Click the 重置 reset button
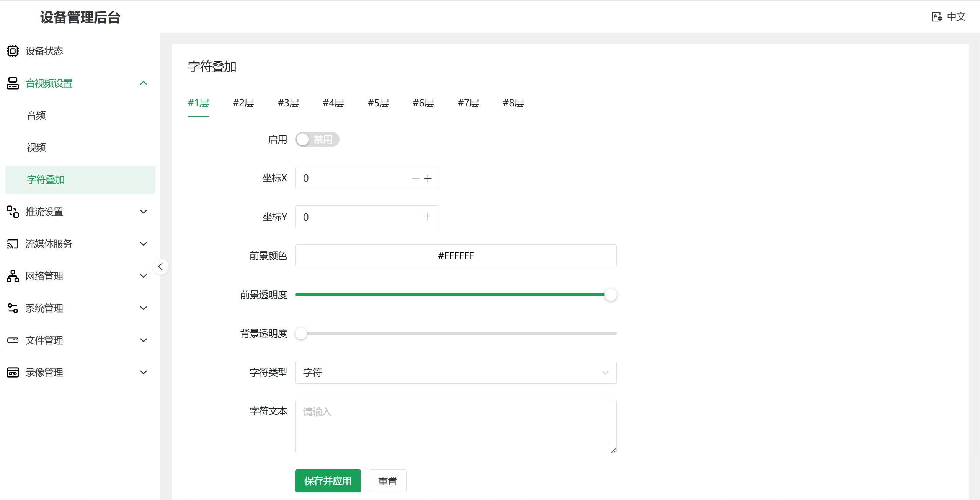Image resolution: width=980 pixels, height=500 pixels. point(387,481)
